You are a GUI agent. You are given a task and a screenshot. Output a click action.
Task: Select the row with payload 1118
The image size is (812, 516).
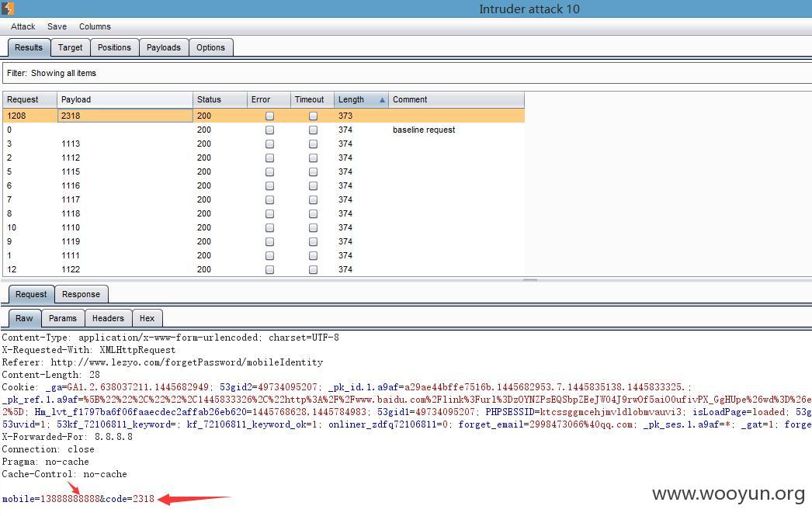(x=264, y=213)
